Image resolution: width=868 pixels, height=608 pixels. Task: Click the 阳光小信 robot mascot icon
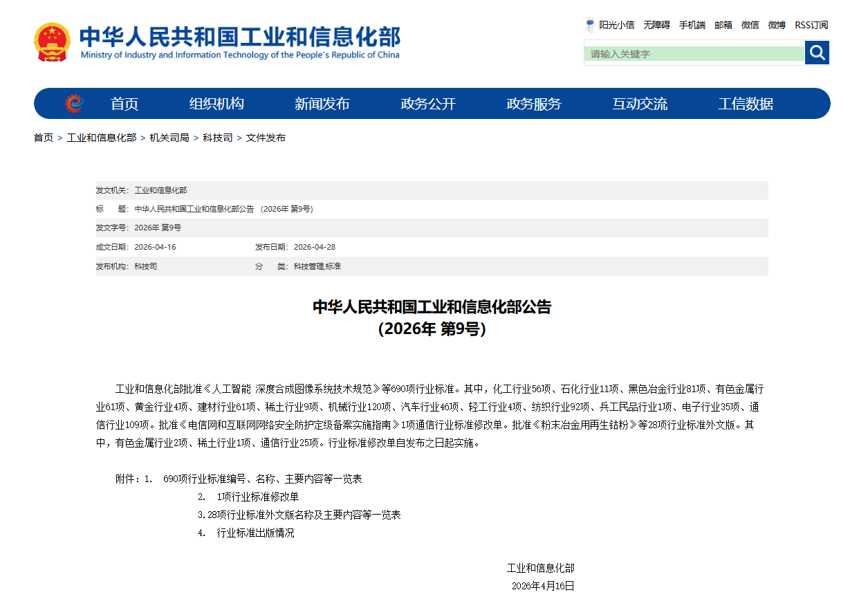(590, 25)
